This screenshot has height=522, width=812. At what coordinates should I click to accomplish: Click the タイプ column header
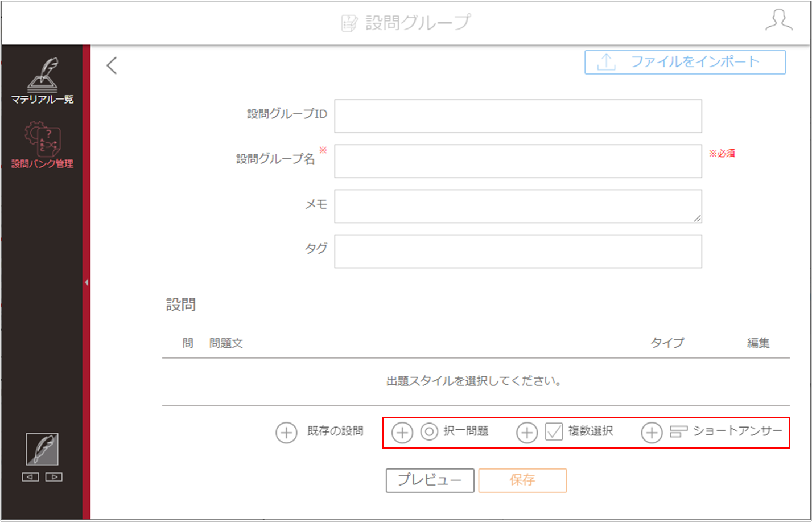coord(667,343)
